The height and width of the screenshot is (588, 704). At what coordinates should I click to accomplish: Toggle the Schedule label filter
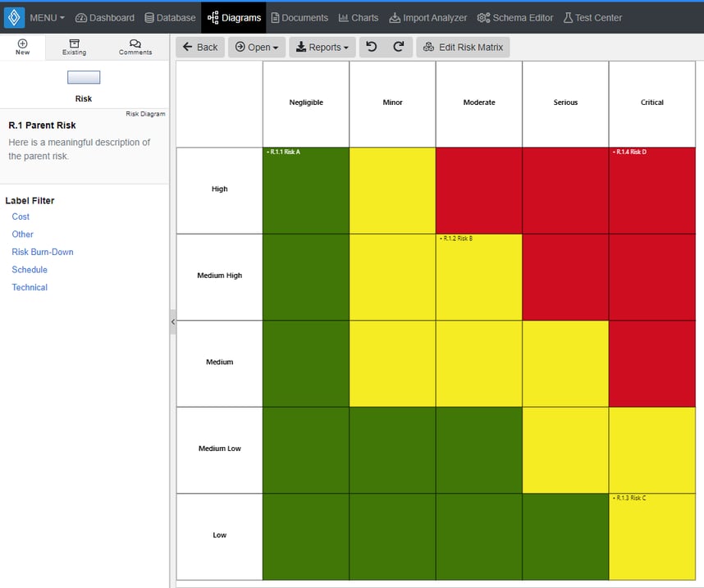[x=30, y=269]
